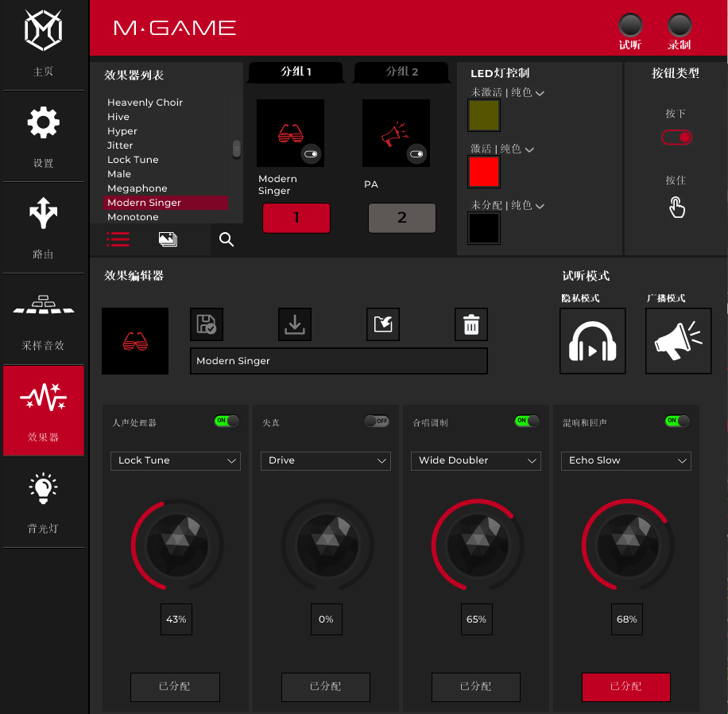Click the red active LED color swatch
This screenshot has height=714, width=728.
click(484, 172)
